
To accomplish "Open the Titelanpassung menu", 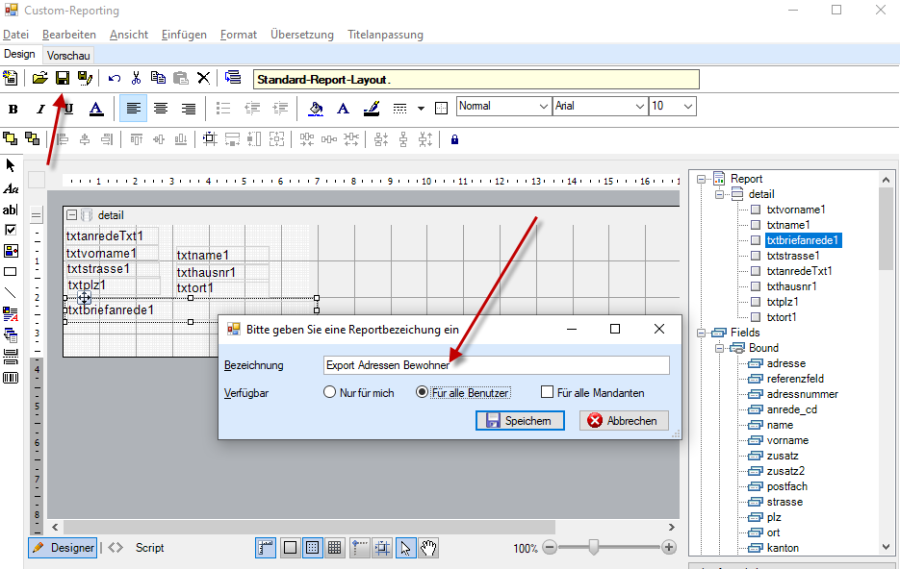I will 385,34.
